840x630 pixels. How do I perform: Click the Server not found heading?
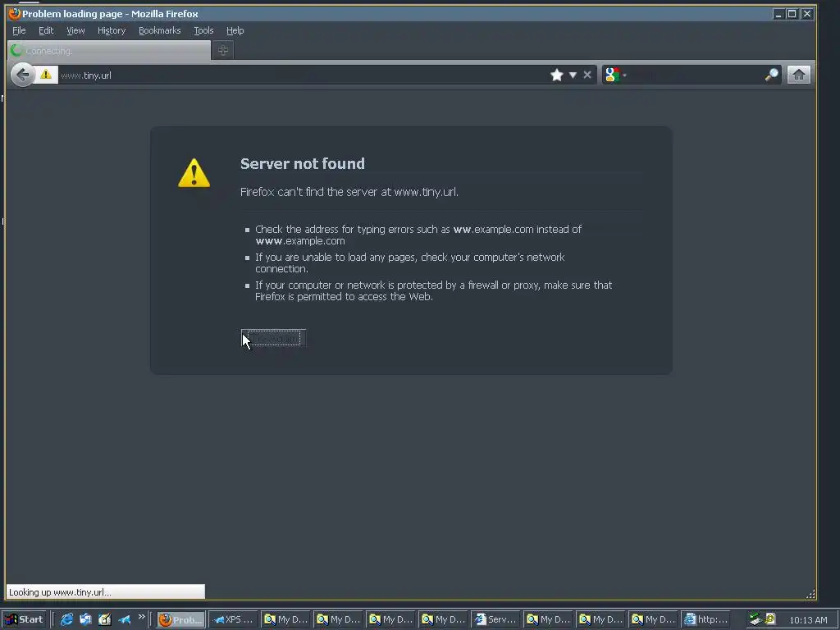[302, 163]
